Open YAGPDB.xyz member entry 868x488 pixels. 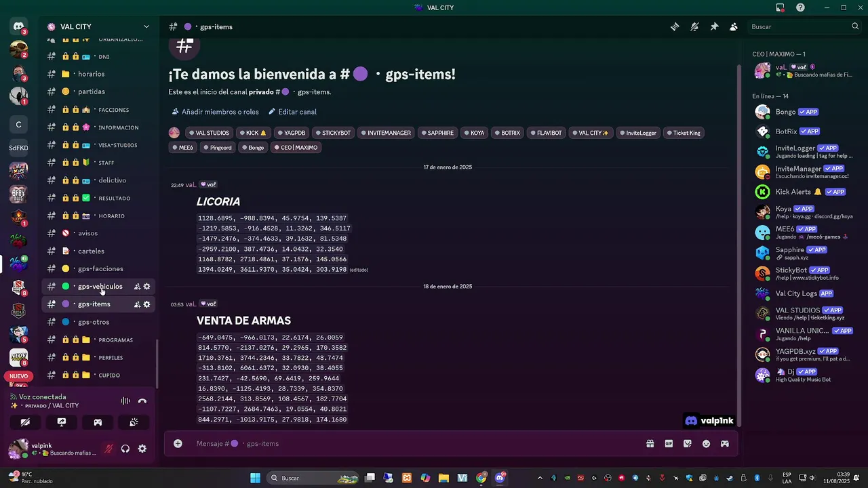804,354
